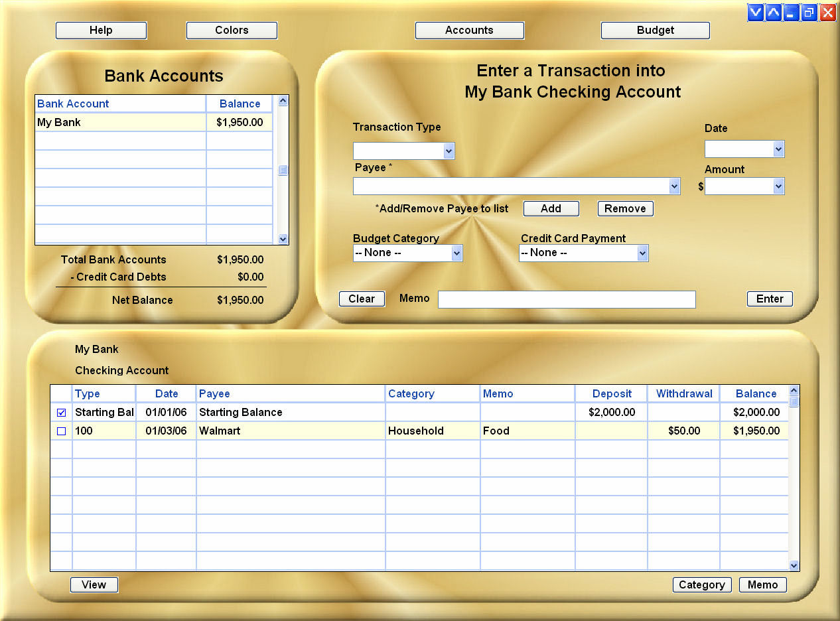Open the Transaction Type dropdown
Screen dimensions: 840x621
(x=450, y=151)
